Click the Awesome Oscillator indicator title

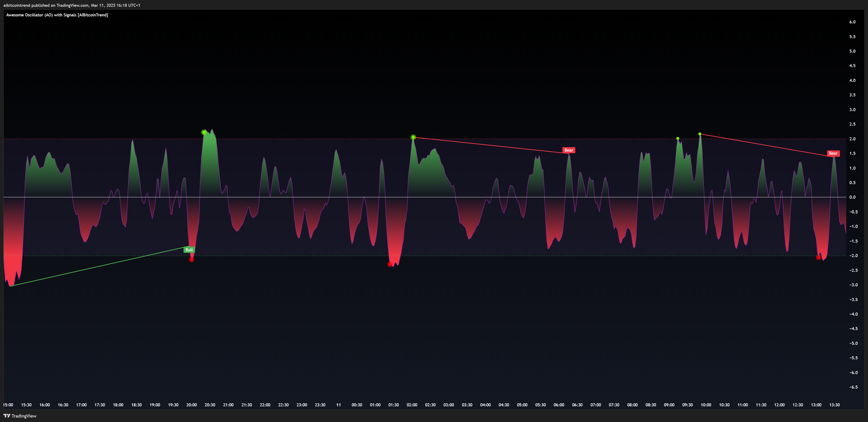pos(57,15)
